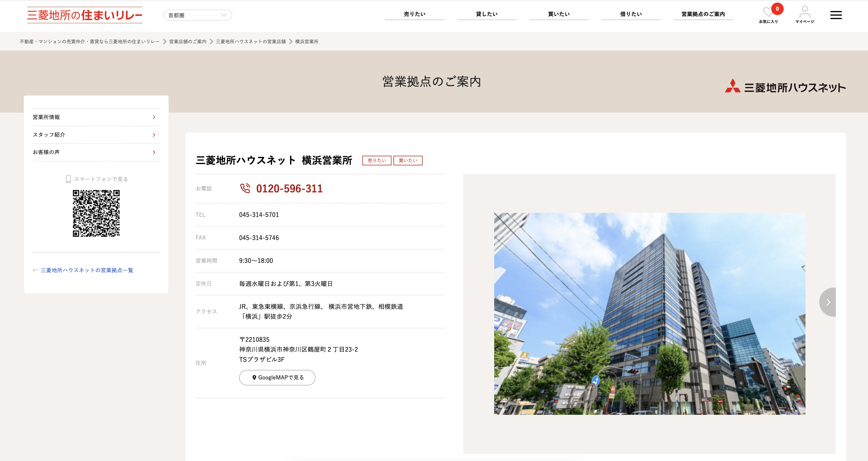Select お客様の声 in the sidebar
Screen dimensions: 868x461
[96, 152]
